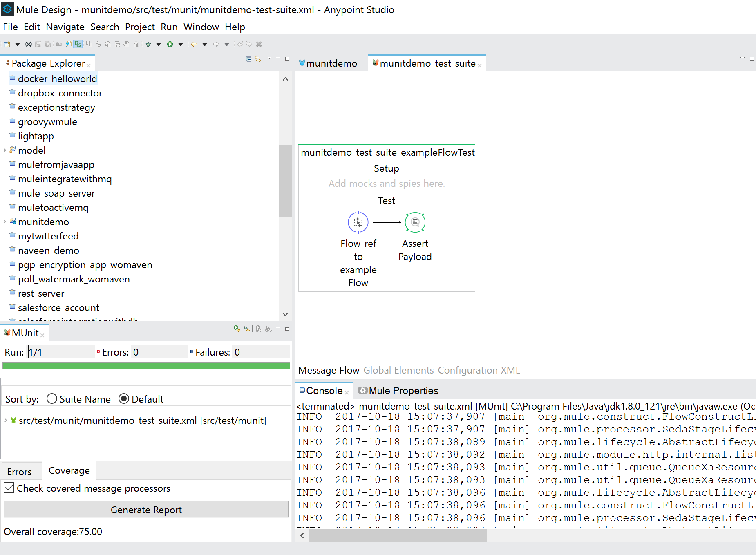Expand the munitdemo-test-suite.xml test result node
Image resolution: width=756 pixels, height=555 pixels.
point(6,420)
